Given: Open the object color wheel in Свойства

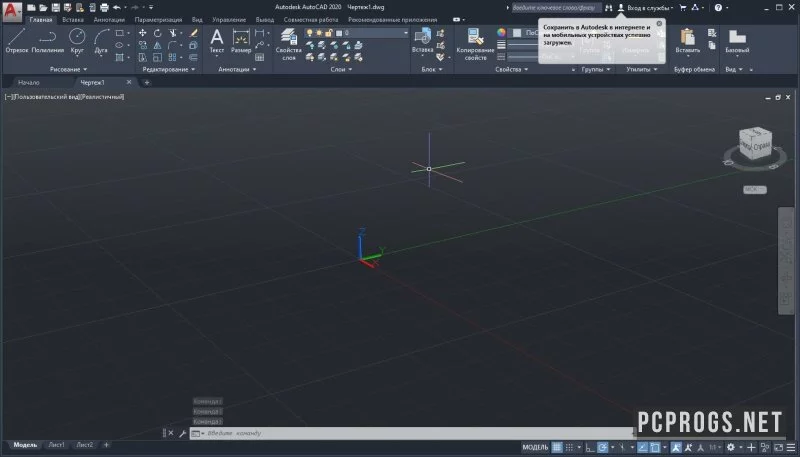Looking at the screenshot, I should click(x=502, y=32).
